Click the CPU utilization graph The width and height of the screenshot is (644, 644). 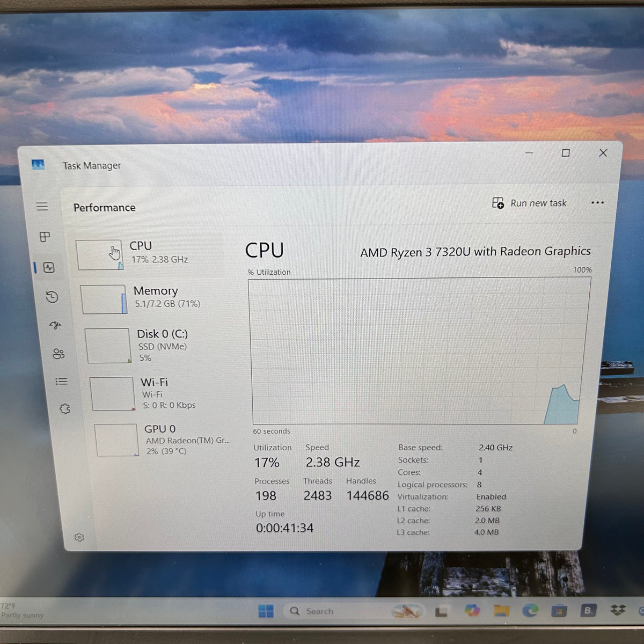[x=420, y=351]
